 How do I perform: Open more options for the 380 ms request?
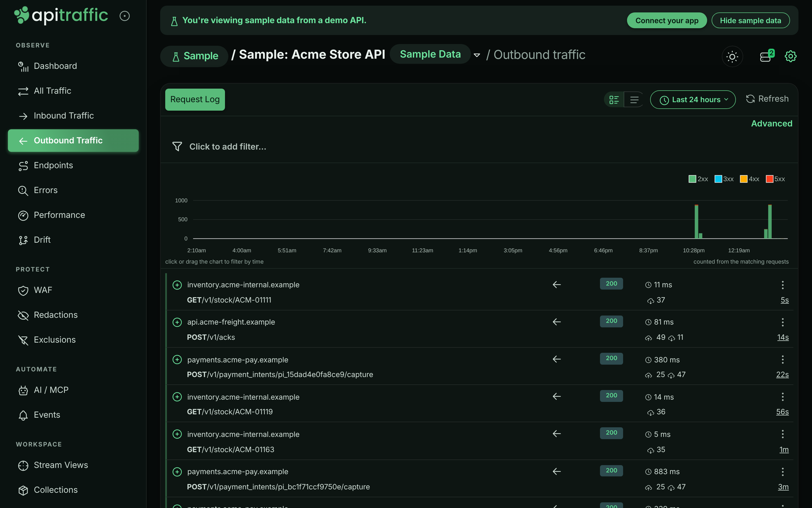[x=782, y=360]
